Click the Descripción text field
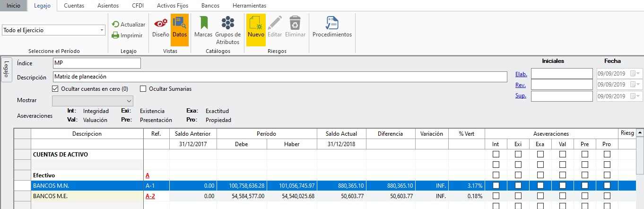Screen dimensions: 644x209 (x=279, y=77)
